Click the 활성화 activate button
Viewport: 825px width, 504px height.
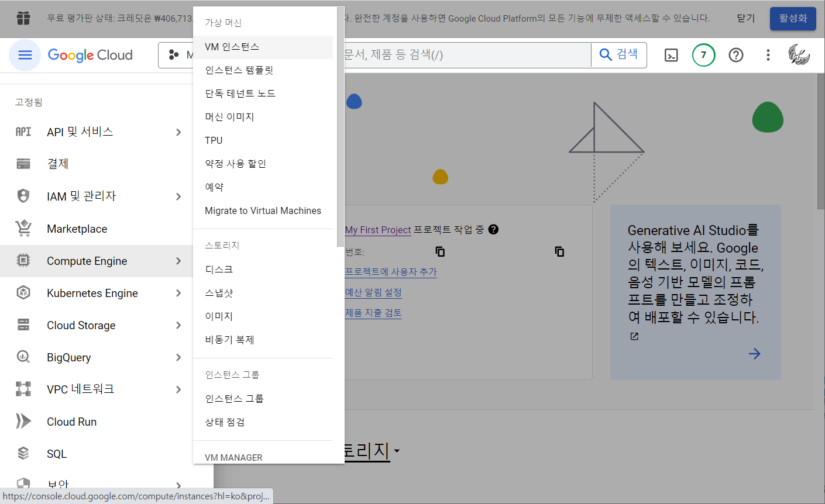coord(793,19)
